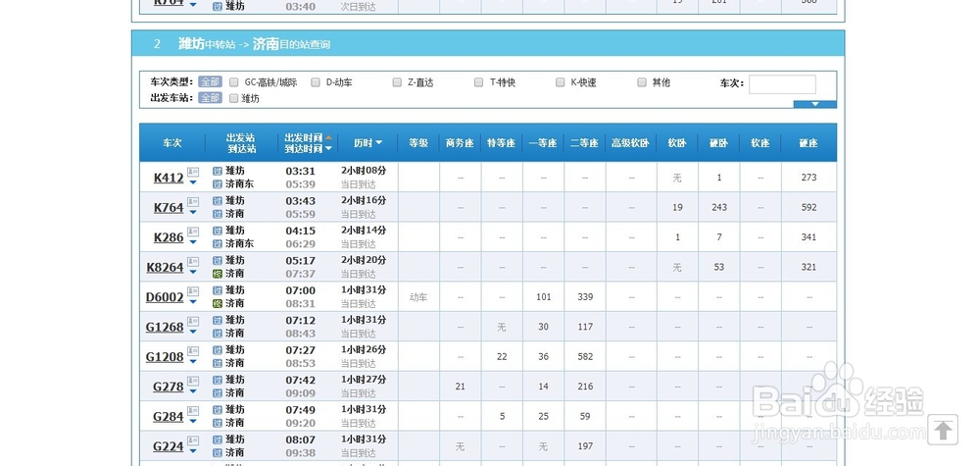Expand D6002 stop details arrow
980x466 pixels.
[x=193, y=302]
